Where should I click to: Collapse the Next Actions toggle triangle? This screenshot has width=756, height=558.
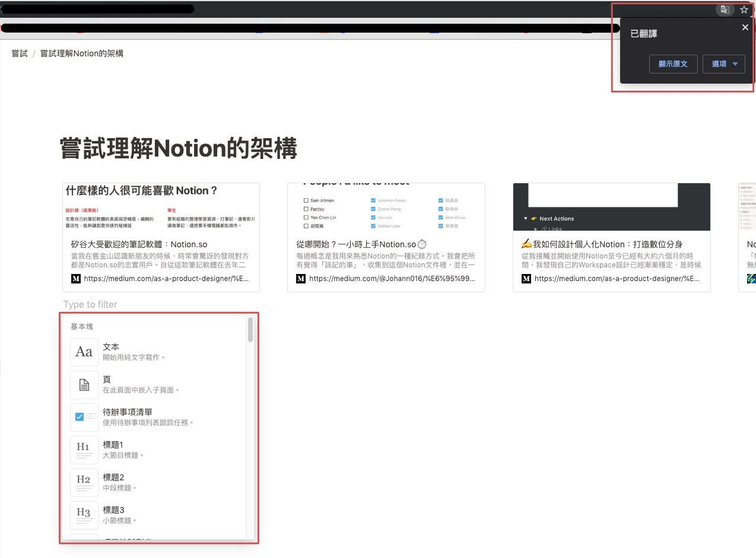(525, 219)
